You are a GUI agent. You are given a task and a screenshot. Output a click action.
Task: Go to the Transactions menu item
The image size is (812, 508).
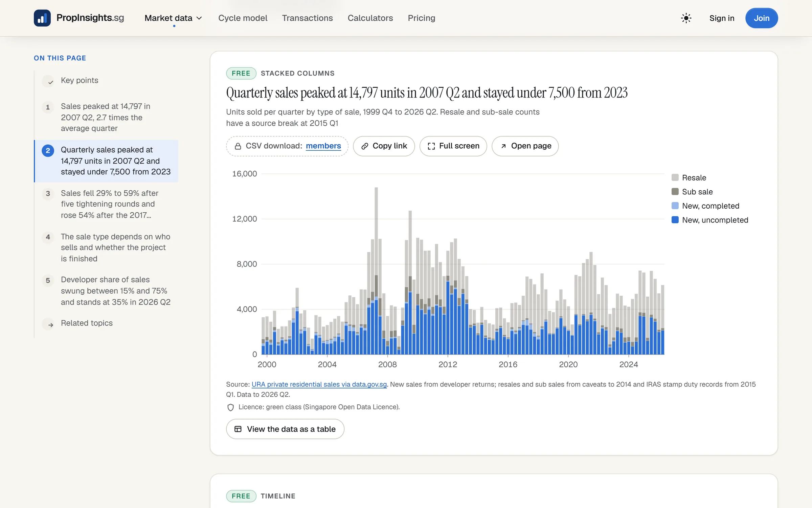pyautogui.click(x=307, y=18)
